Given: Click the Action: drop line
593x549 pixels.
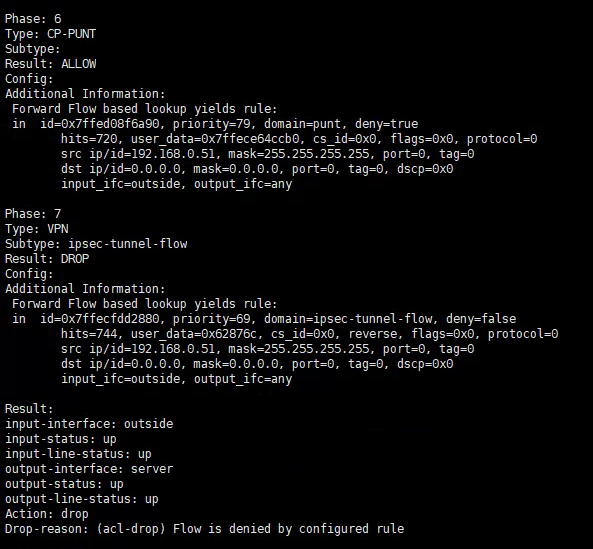Looking at the screenshot, I should click(47, 514).
